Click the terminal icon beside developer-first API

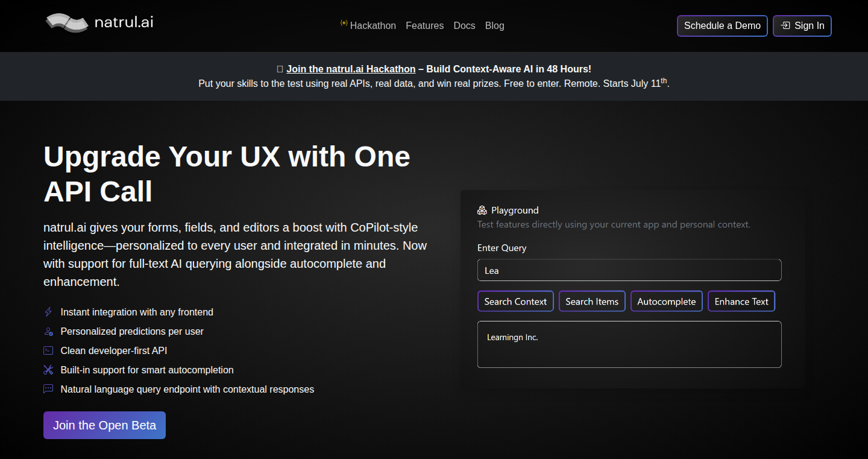click(48, 351)
